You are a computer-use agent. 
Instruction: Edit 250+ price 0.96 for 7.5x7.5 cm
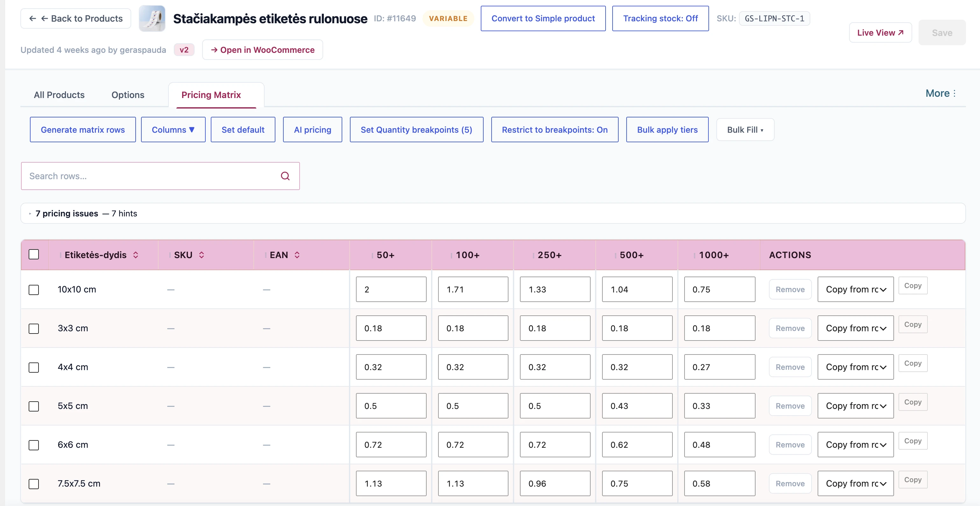[x=555, y=483]
